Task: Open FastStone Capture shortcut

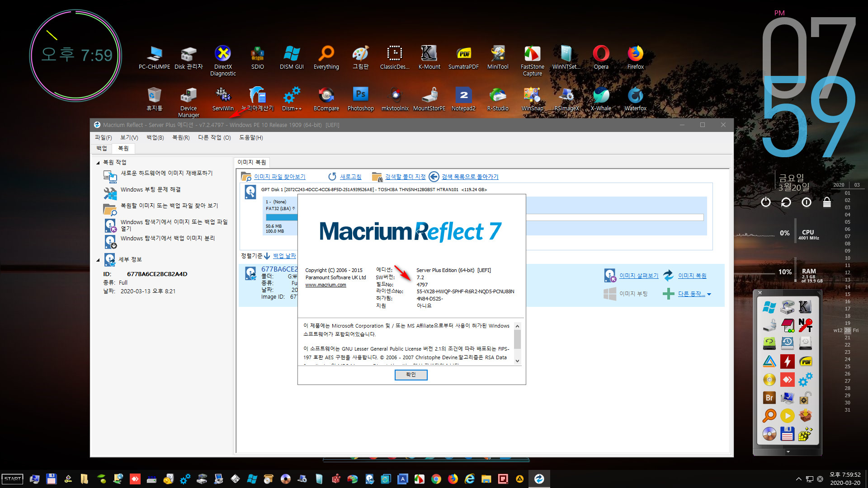Action: (x=532, y=61)
